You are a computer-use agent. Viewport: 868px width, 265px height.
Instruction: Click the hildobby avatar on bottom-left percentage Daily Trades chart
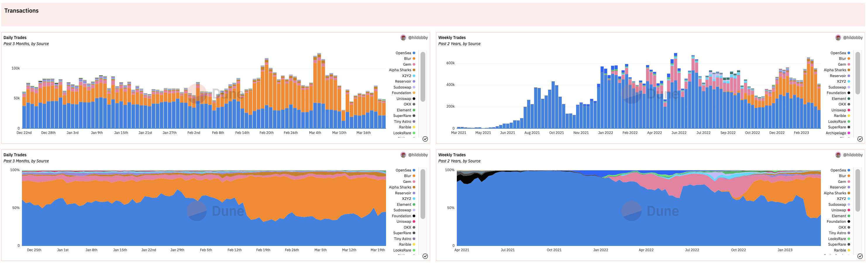(x=403, y=154)
